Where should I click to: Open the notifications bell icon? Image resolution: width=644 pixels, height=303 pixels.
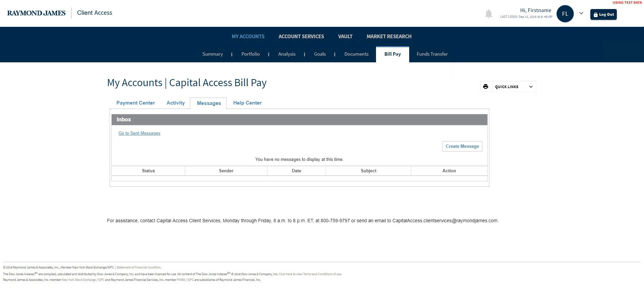(x=489, y=14)
